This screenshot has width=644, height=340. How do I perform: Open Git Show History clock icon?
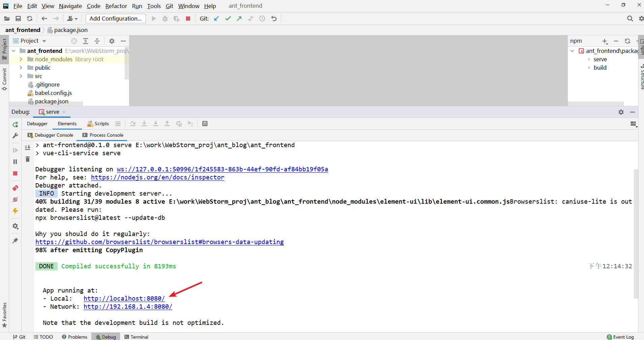[262, 19]
